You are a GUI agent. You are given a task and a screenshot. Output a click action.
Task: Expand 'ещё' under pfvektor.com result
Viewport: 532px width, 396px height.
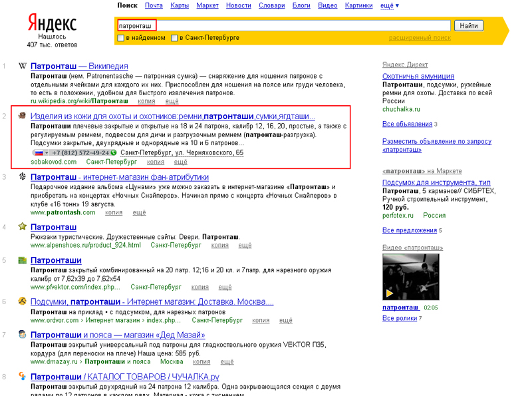(x=225, y=287)
